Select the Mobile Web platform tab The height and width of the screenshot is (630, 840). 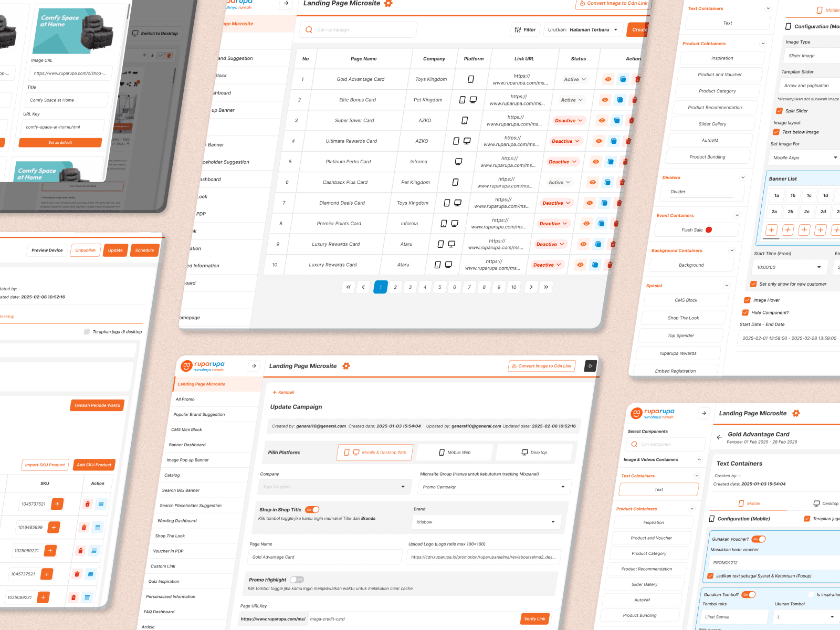point(455,452)
